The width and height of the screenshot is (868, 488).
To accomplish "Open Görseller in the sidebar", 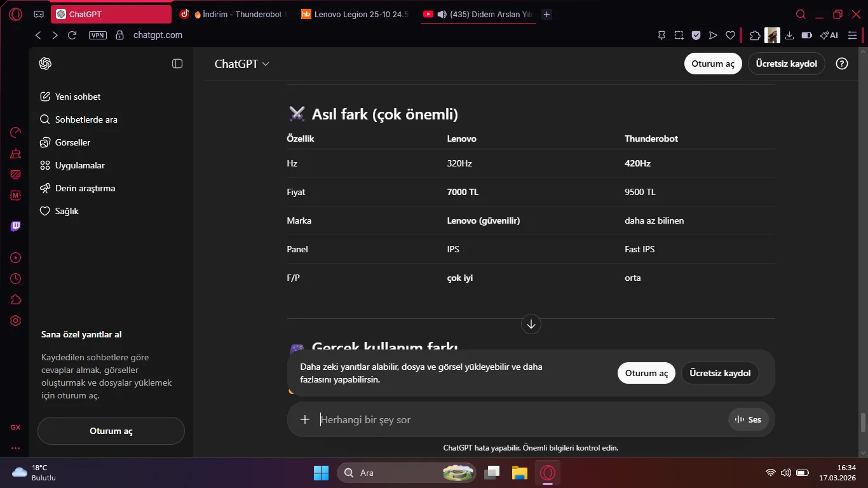I will point(111,142).
